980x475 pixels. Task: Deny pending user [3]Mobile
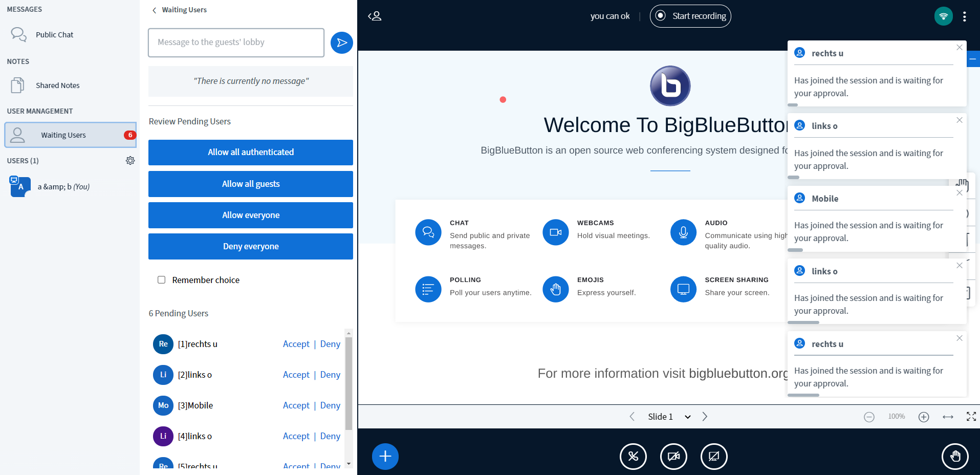click(x=330, y=405)
